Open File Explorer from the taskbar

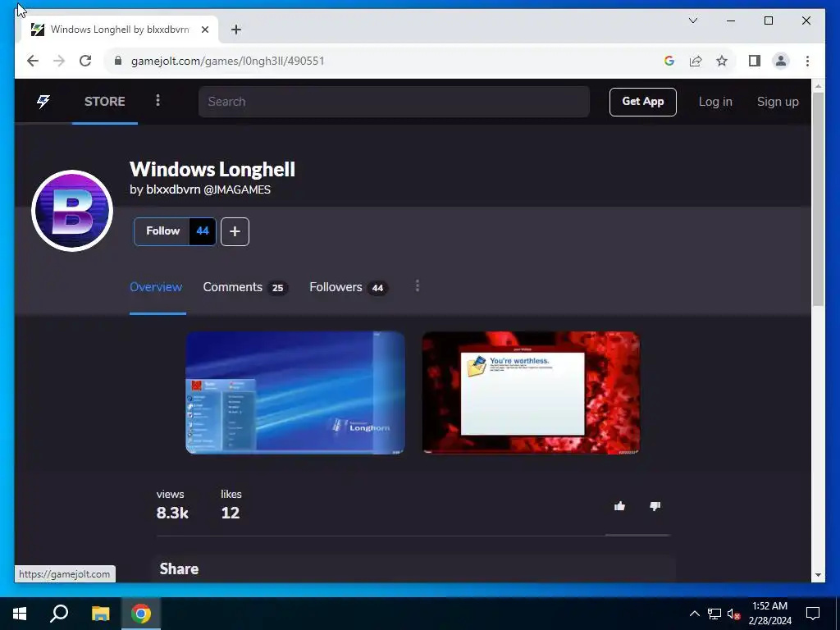pyautogui.click(x=100, y=614)
